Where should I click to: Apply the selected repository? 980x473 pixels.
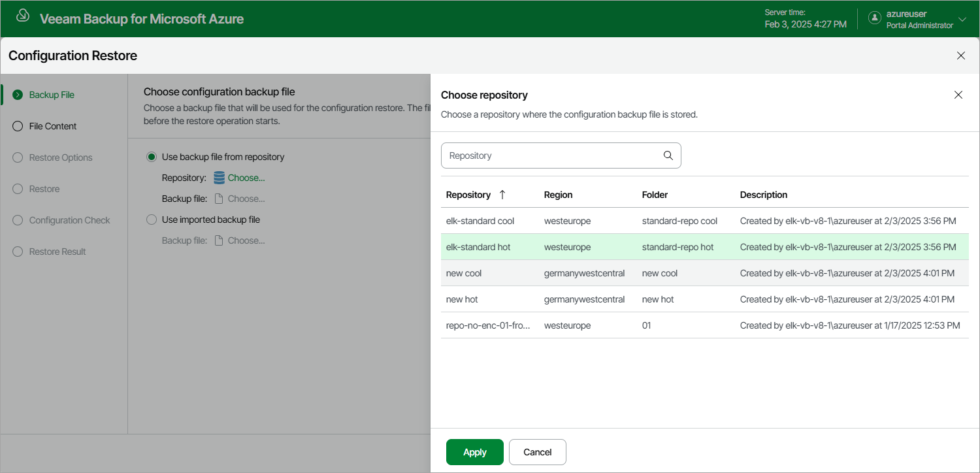click(475, 452)
